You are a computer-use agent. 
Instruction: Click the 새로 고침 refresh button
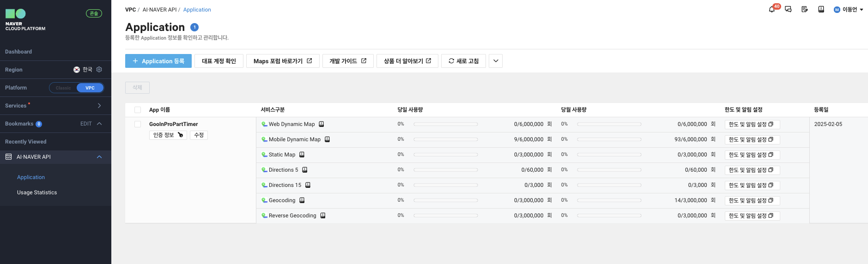point(463,61)
